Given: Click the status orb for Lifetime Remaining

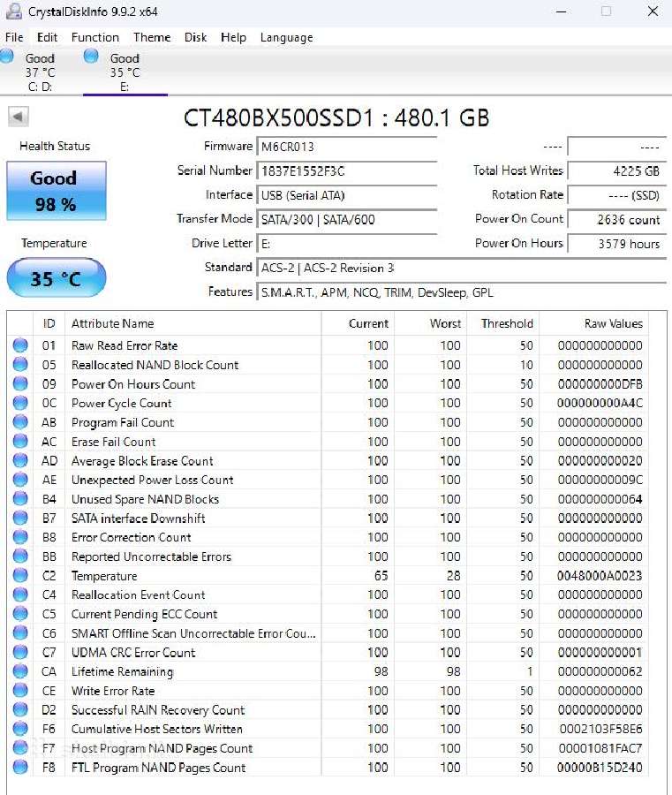Looking at the screenshot, I should click(x=20, y=671).
